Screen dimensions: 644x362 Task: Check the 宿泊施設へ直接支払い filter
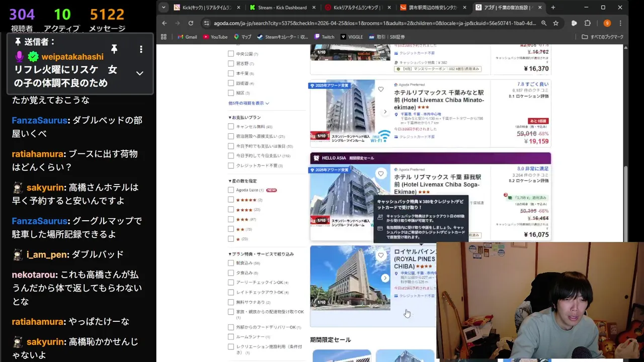pyautogui.click(x=231, y=136)
